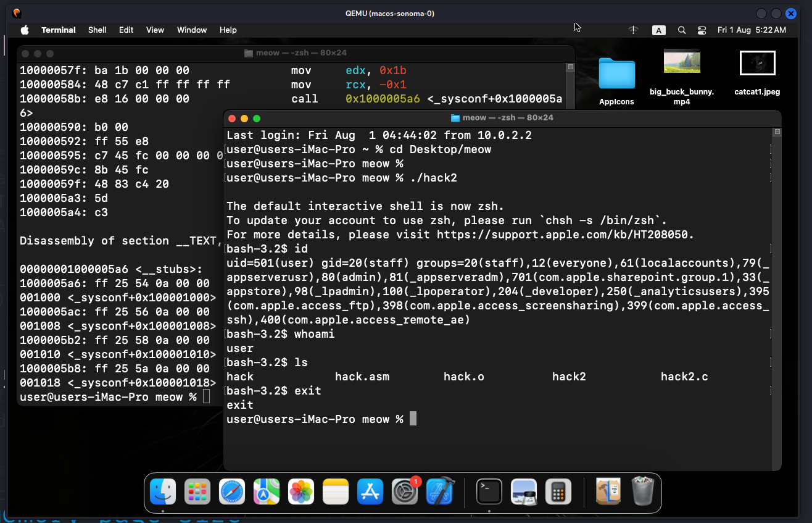Click 'Last login: Fri Aug 1' line

click(379, 135)
